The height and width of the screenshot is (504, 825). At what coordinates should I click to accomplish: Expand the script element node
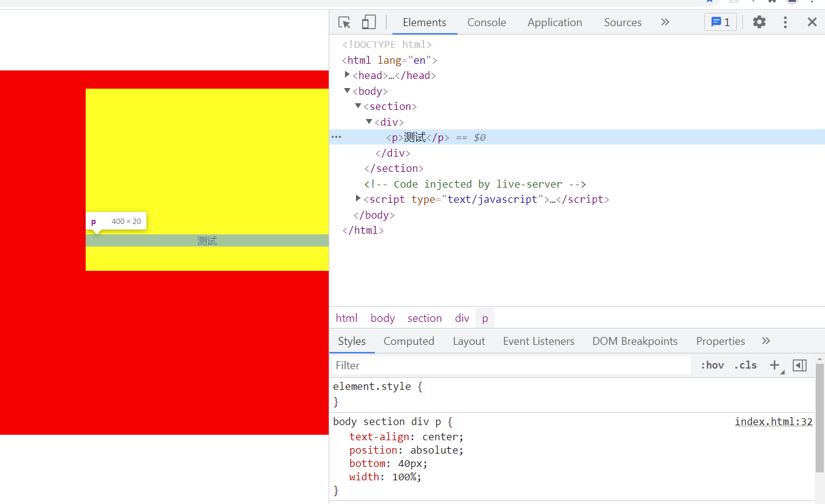[358, 199]
